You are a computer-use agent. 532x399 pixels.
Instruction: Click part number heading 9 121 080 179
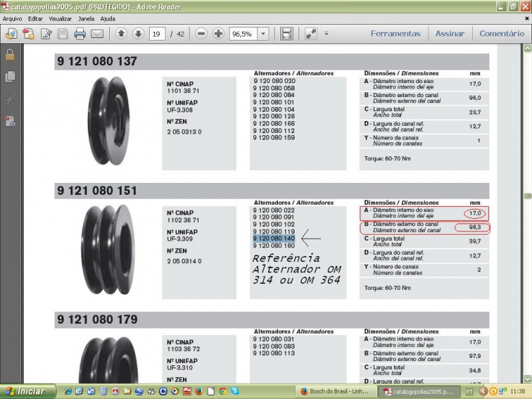click(97, 320)
